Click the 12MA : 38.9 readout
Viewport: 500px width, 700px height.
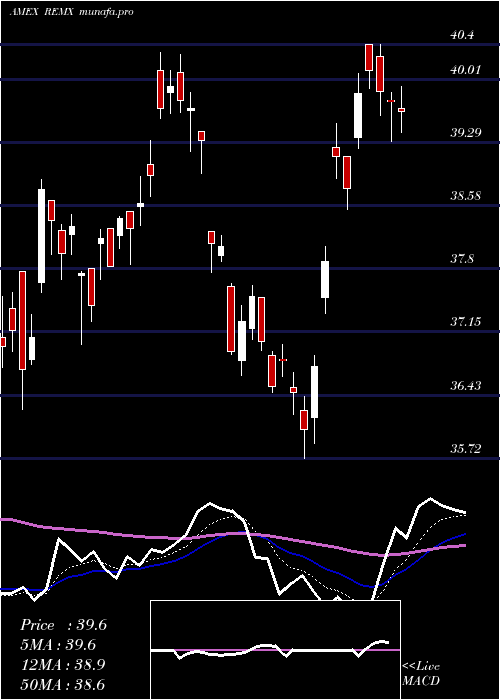62,665
